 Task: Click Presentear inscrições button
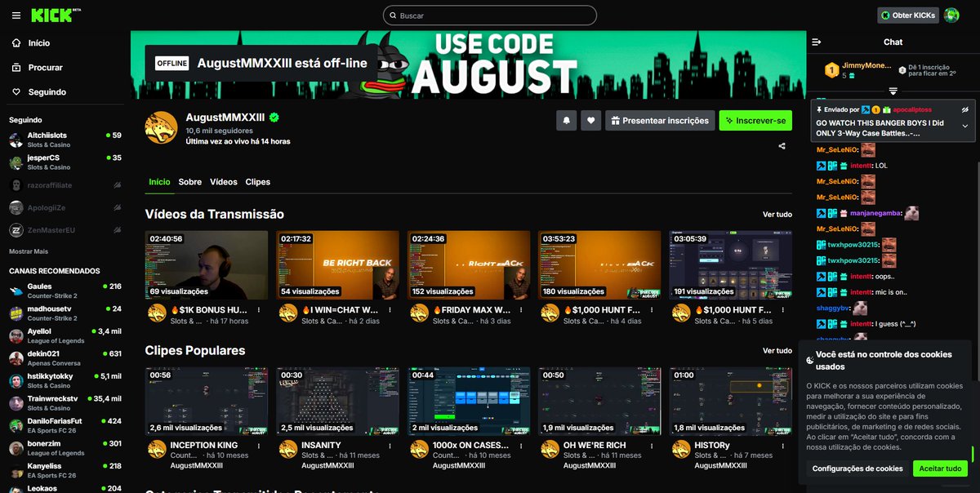[660, 121]
